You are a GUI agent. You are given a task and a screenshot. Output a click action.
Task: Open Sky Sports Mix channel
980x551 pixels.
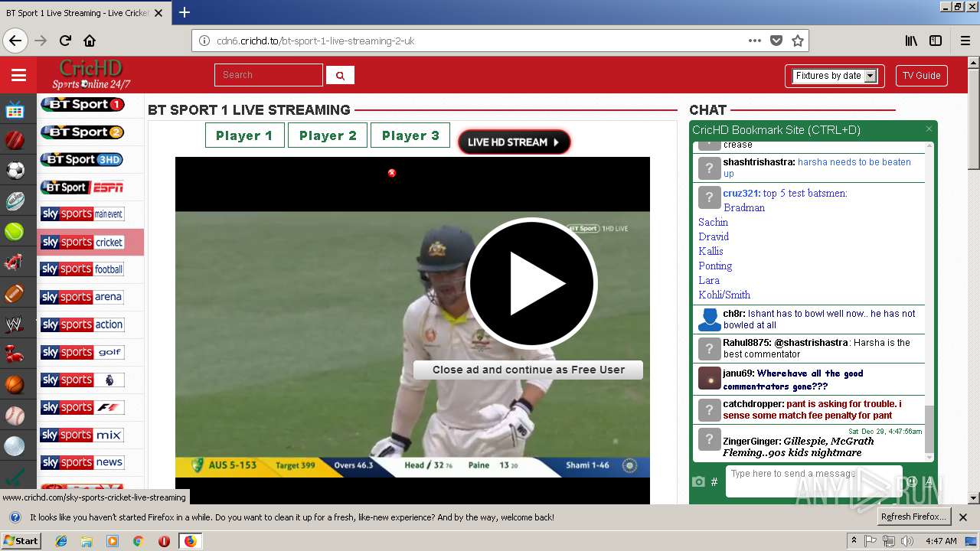(x=82, y=435)
